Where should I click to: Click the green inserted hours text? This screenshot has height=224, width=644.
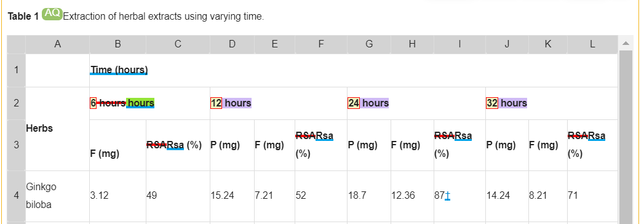(x=140, y=103)
